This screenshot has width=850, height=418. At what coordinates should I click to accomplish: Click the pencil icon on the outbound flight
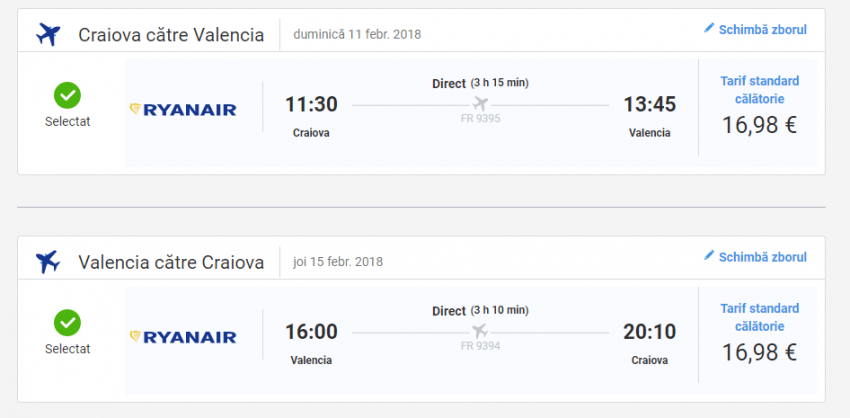pyautogui.click(x=710, y=29)
